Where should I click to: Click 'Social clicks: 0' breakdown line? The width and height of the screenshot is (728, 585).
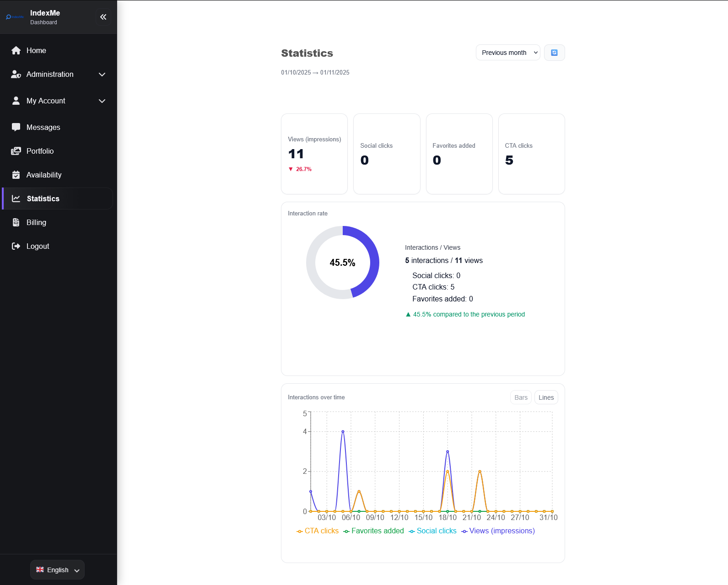coord(436,275)
